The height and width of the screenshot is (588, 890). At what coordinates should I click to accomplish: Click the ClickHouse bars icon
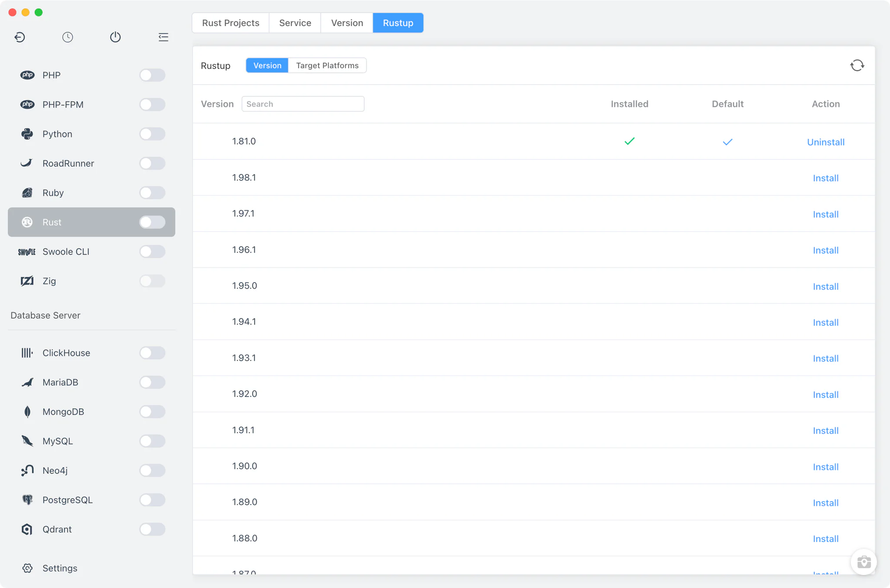27,353
